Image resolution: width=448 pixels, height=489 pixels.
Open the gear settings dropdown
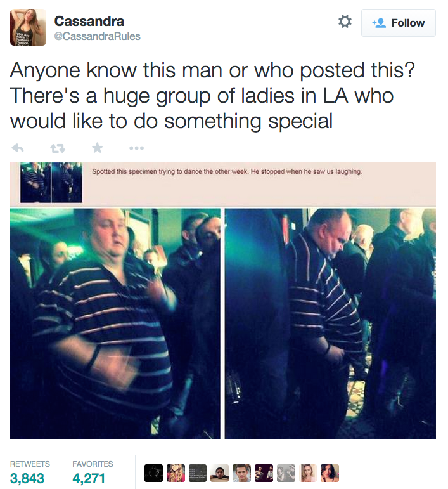(345, 22)
